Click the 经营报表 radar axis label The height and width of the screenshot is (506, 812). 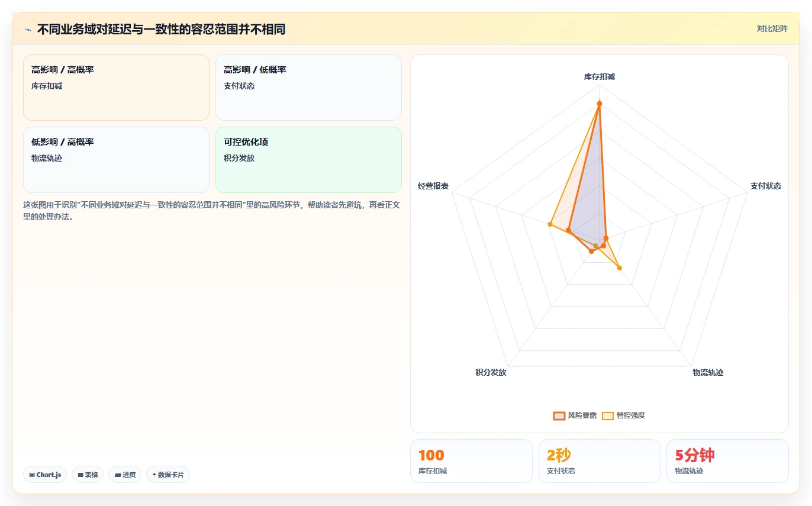coord(433,186)
